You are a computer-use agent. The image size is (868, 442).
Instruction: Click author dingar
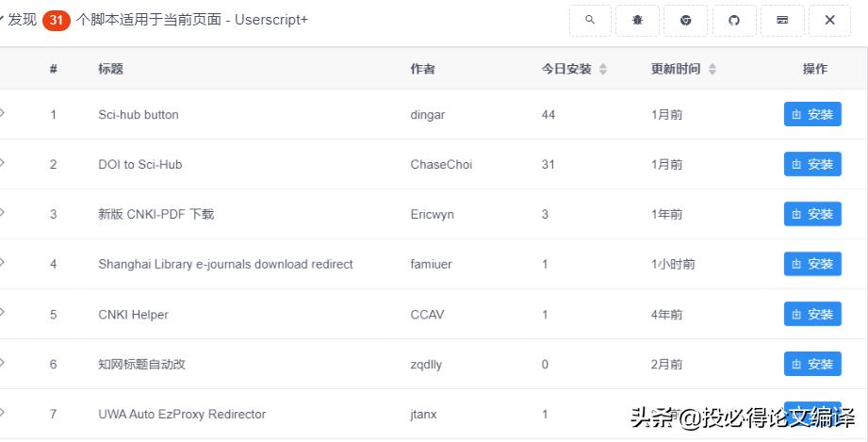coord(427,115)
